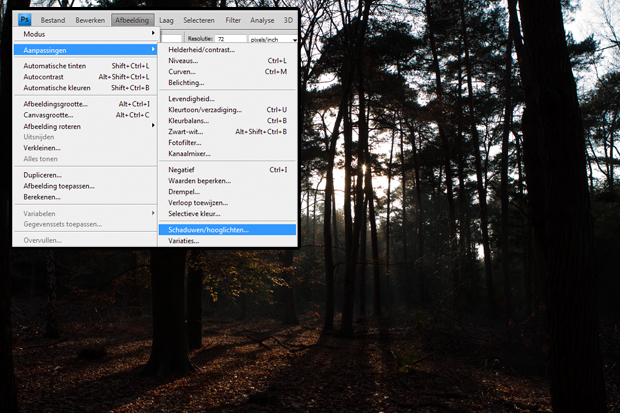Viewport: 620px width, 413px height.
Task: Select Verloop toewijzen
Action: point(227,203)
